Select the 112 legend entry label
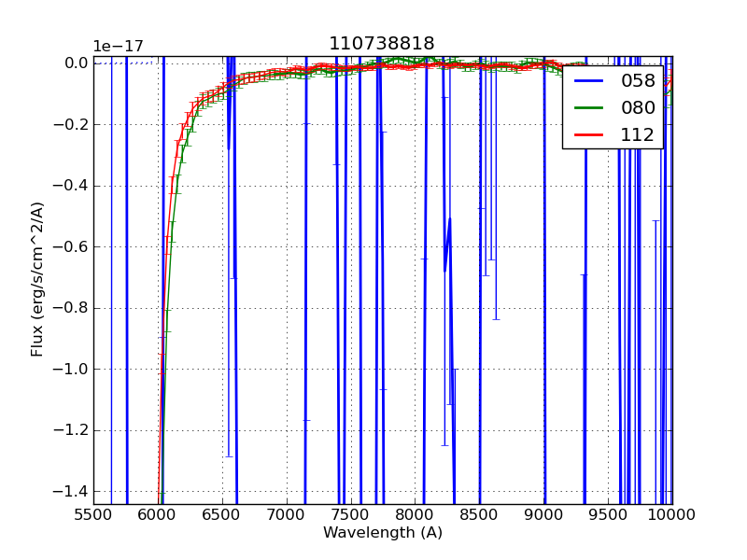 click(638, 134)
